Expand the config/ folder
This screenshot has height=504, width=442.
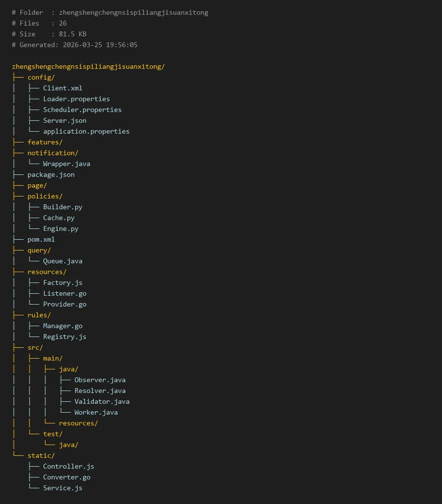[41, 77]
